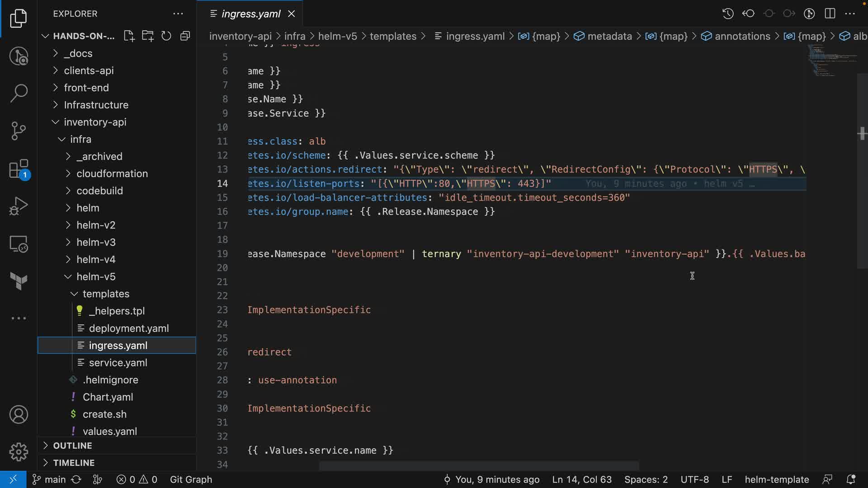Refresh the Explorer file tree

click(166, 36)
